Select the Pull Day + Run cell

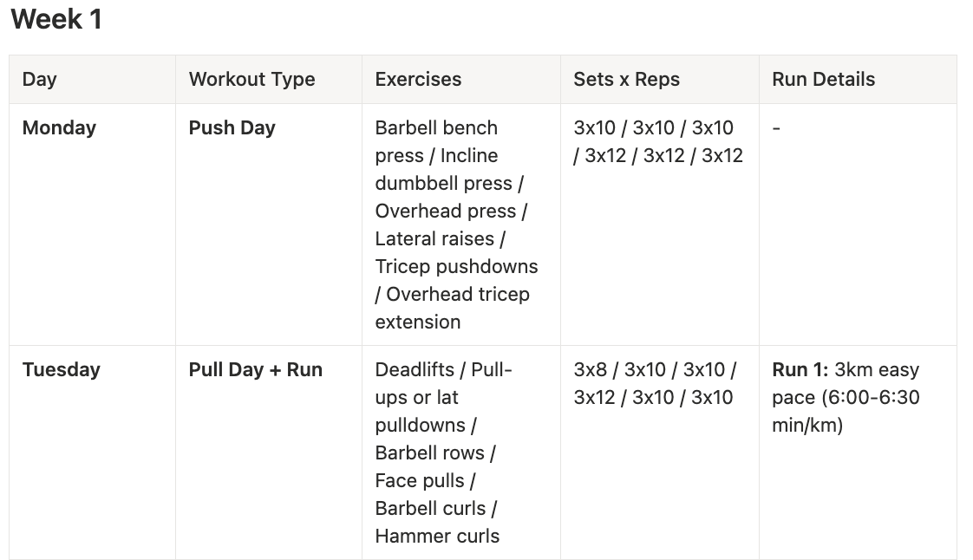click(x=255, y=370)
